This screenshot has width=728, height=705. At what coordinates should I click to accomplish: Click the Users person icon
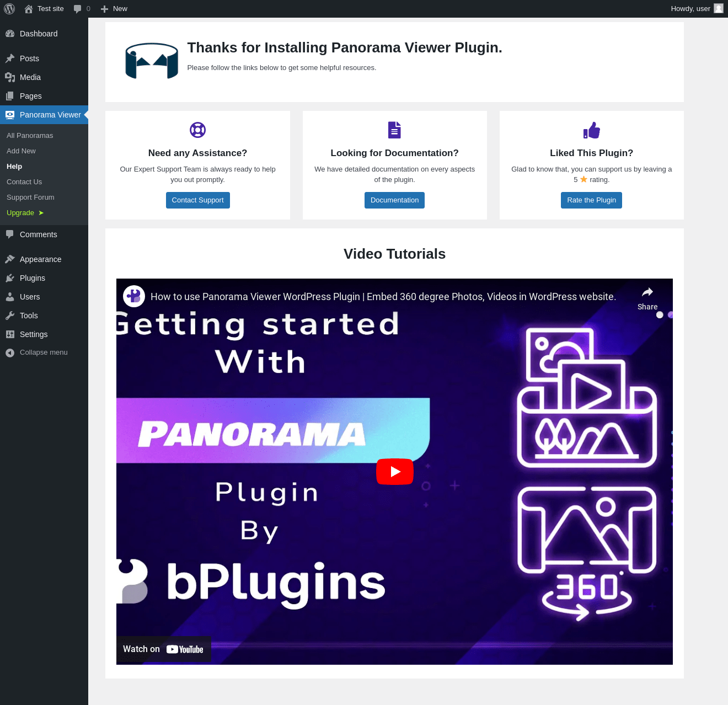point(10,297)
